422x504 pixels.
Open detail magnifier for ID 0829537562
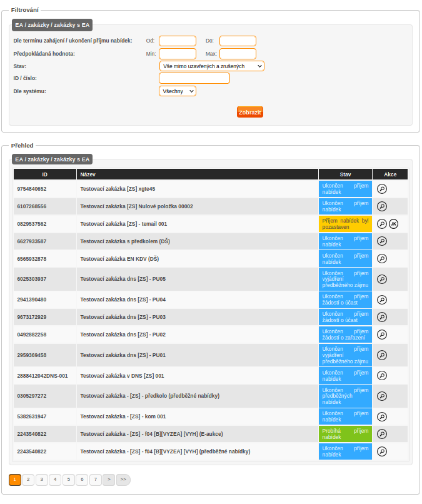381,224
